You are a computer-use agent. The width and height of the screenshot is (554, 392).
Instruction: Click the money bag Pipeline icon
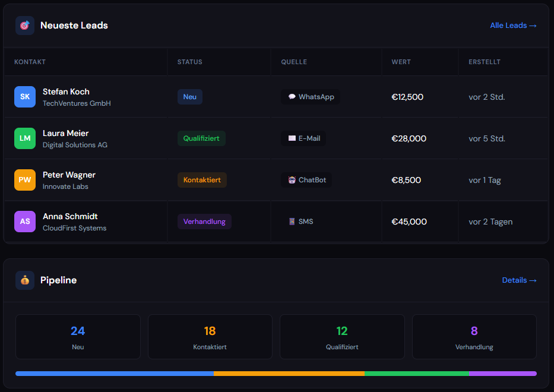coord(25,280)
